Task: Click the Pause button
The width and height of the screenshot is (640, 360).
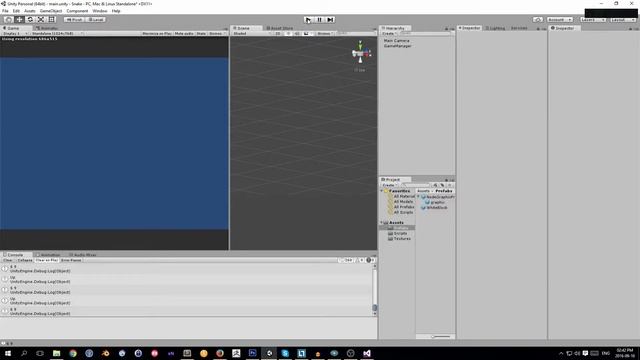Action: [320, 20]
